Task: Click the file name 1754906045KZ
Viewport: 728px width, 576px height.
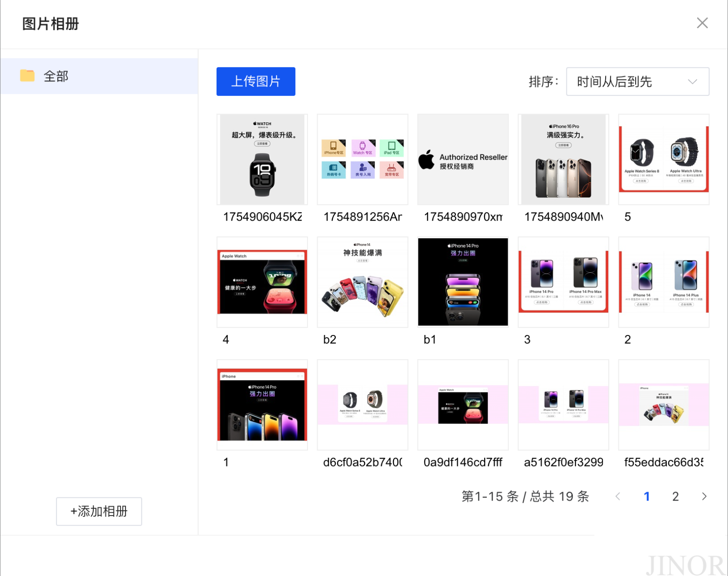Action: (263, 217)
